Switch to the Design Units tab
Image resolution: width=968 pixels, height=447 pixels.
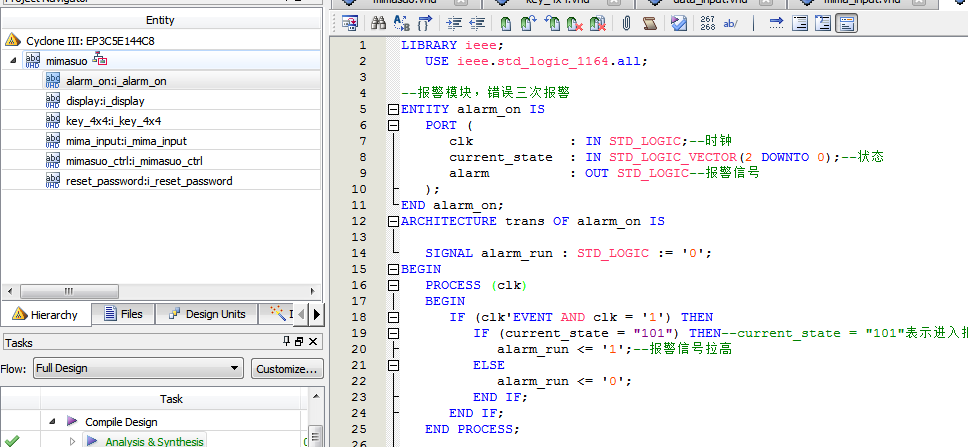coord(207,314)
